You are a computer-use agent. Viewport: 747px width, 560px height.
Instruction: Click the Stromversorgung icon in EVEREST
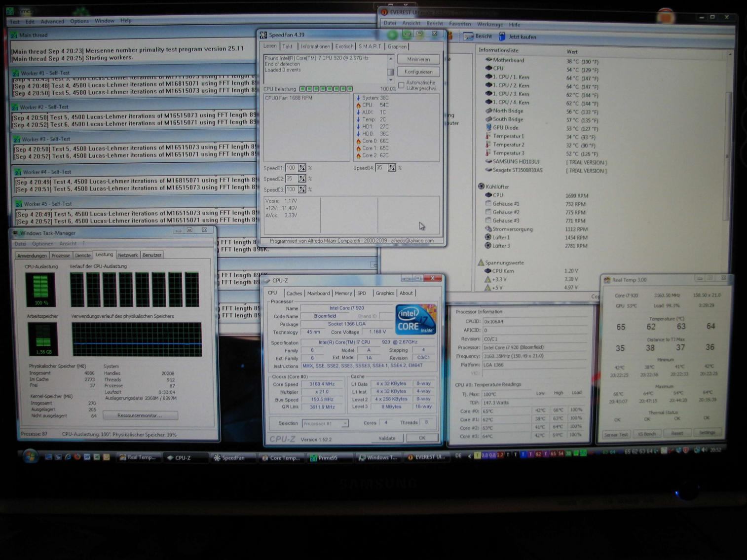(x=488, y=229)
